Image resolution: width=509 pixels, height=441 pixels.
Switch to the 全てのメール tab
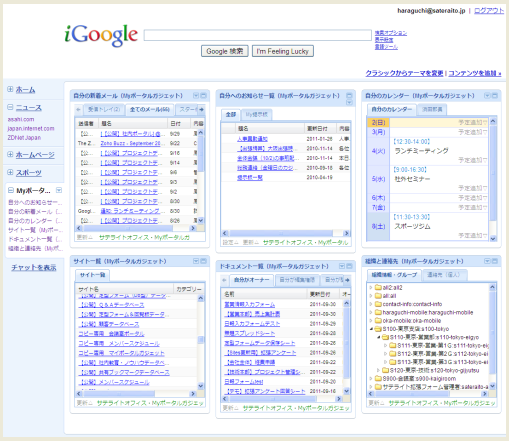[x=150, y=109]
